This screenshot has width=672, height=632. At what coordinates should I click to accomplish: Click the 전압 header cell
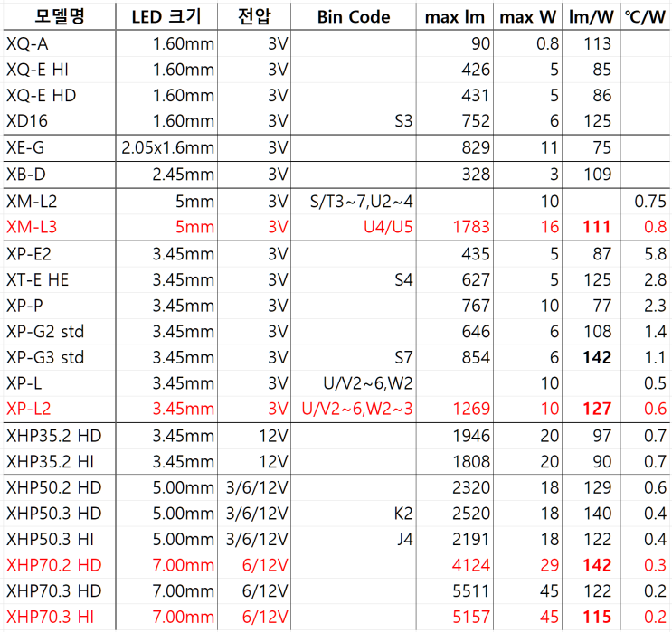254,16
